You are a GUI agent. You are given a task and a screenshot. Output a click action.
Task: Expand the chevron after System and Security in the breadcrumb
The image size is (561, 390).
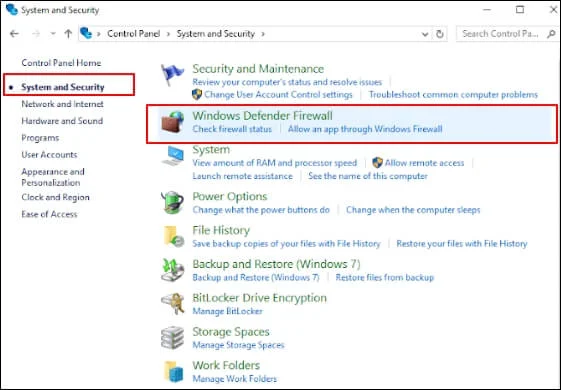click(263, 34)
